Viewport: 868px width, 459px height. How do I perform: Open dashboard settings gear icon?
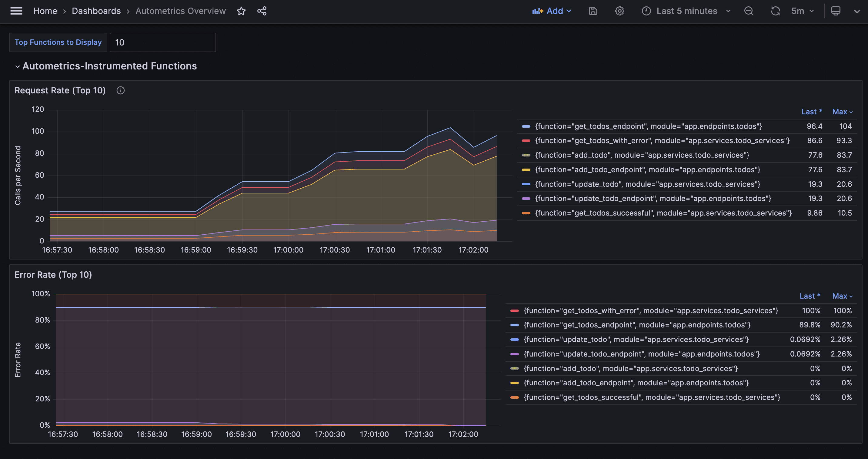click(x=620, y=11)
